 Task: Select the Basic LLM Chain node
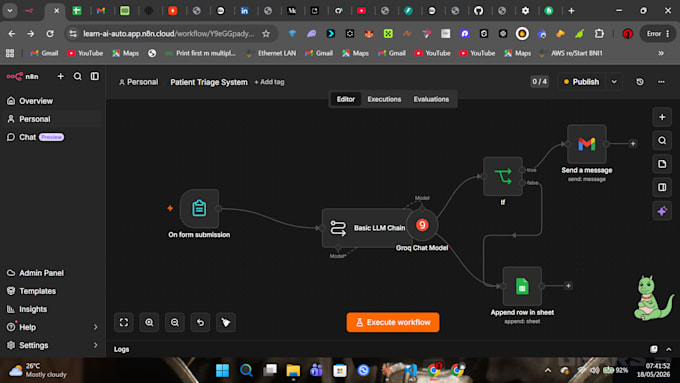[x=367, y=228]
